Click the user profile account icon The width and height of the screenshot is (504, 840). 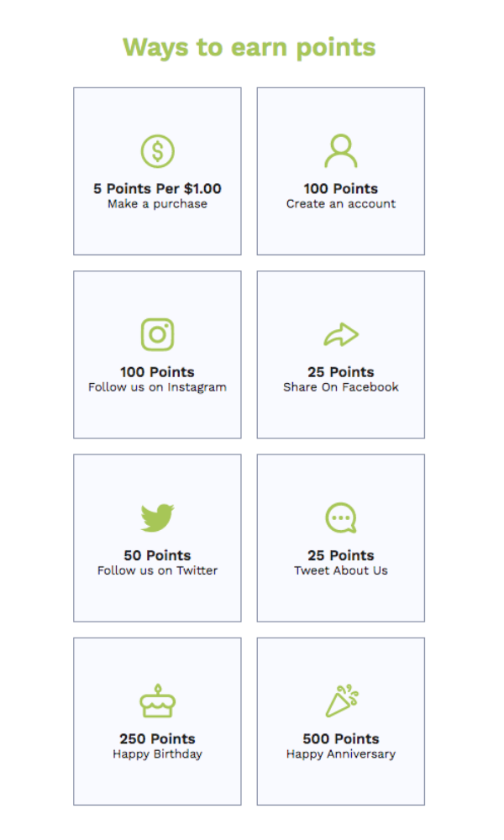(x=341, y=151)
